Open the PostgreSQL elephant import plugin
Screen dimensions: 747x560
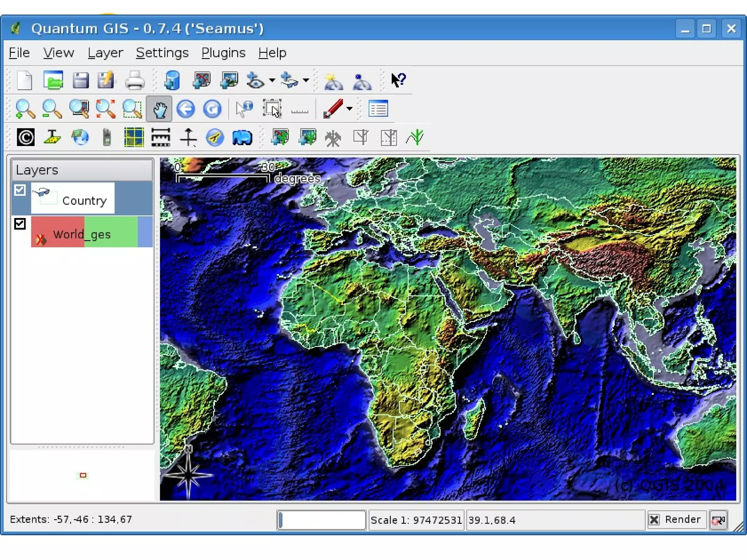coord(242,138)
